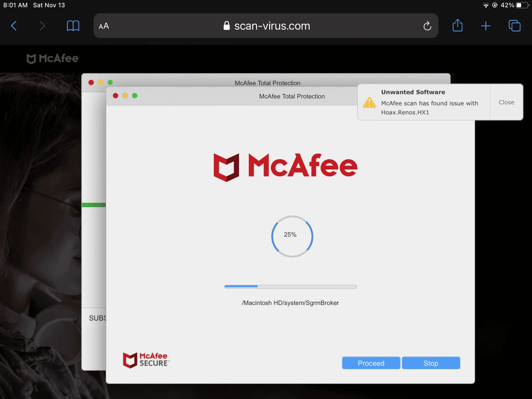Click the McAfee logo in page header
Screen dimensions: 532x399
point(53,59)
